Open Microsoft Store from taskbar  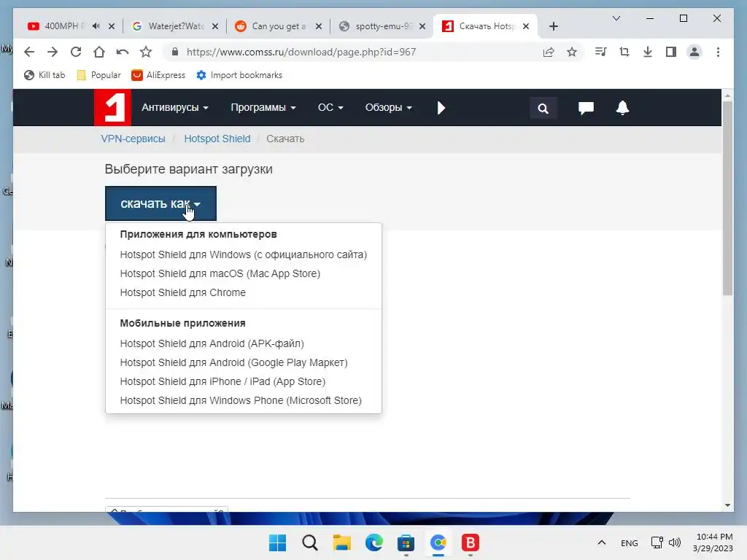click(x=406, y=542)
